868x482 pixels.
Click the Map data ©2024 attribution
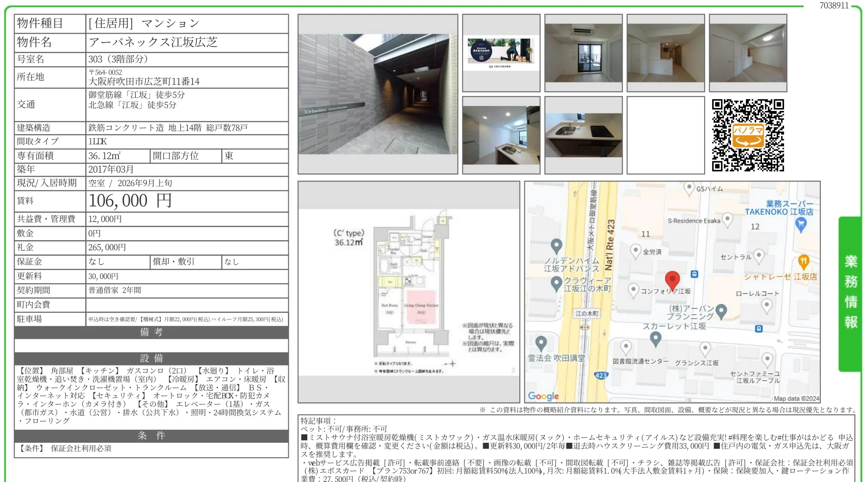(x=796, y=398)
